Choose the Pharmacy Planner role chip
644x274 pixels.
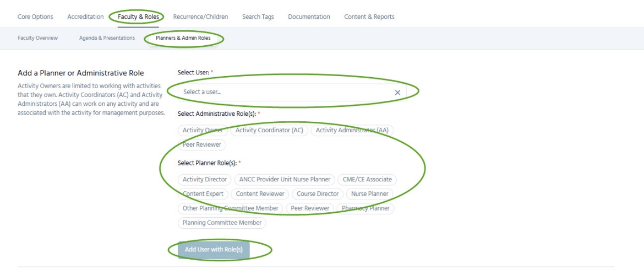(365, 208)
